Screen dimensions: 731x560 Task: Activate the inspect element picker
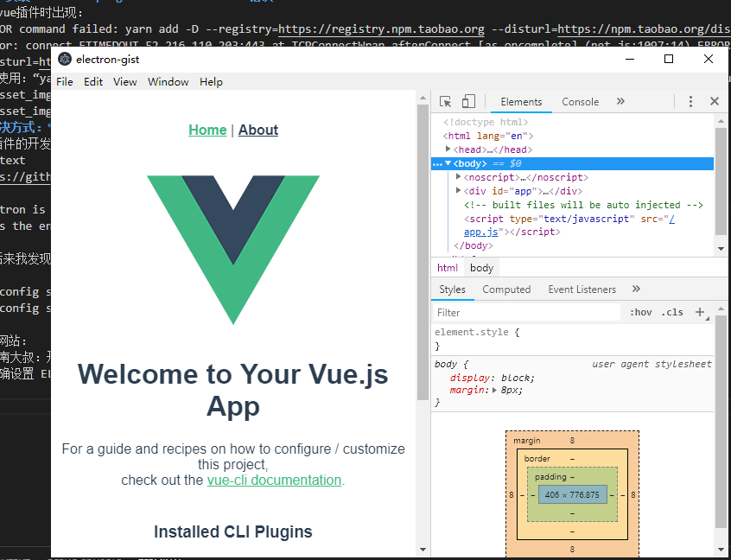coord(445,101)
